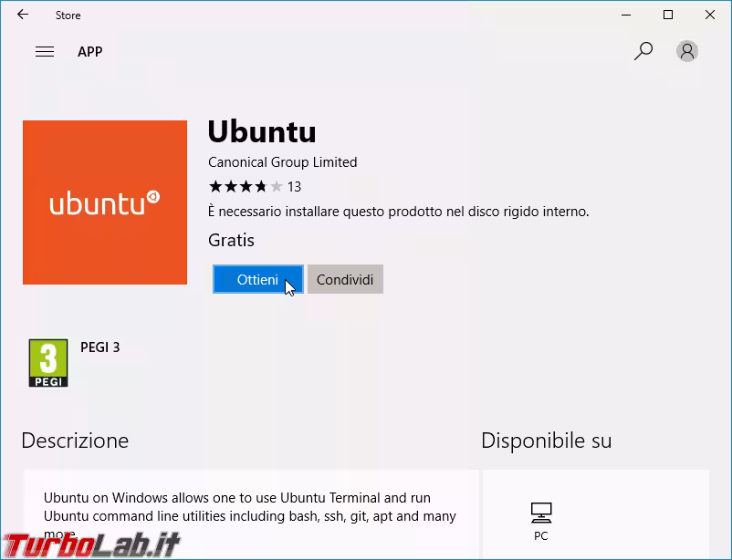This screenshot has height=560, width=732.
Task: Click the PEGI 3 label text
Action: coord(99,347)
